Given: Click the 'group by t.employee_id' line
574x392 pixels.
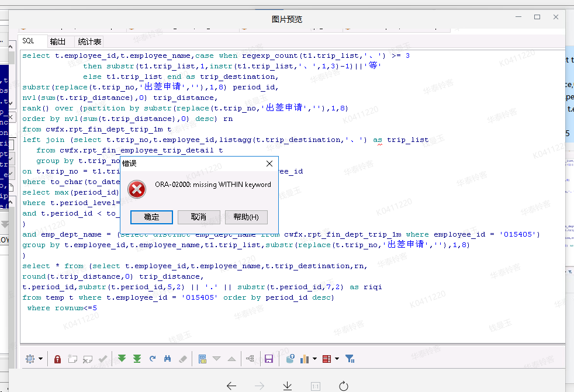Looking at the screenshot, I should pyautogui.click(x=246, y=245).
